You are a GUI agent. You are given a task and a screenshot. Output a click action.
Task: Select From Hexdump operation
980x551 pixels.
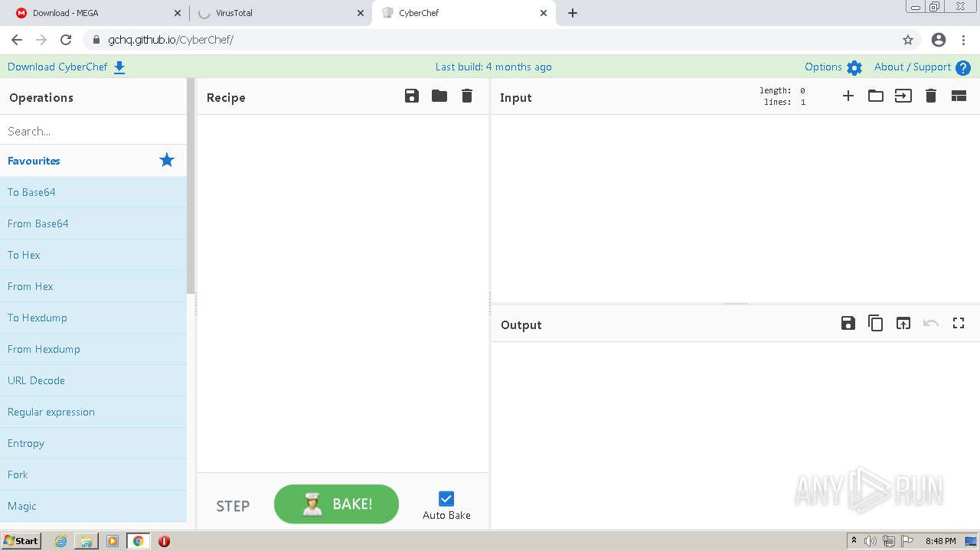(93, 349)
